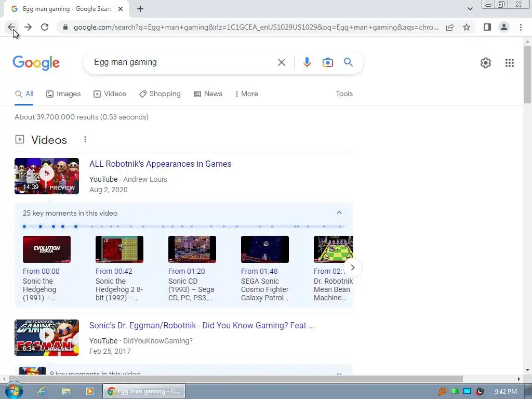Viewport: 532px width, 399px height.
Task: Switch to the Shopping tab
Action: (x=160, y=94)
